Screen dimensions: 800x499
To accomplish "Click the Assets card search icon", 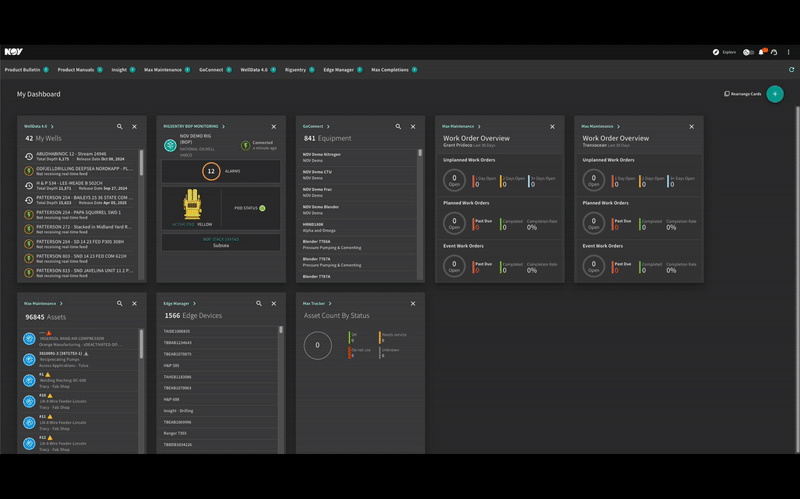I will click(x=119, y=304).
